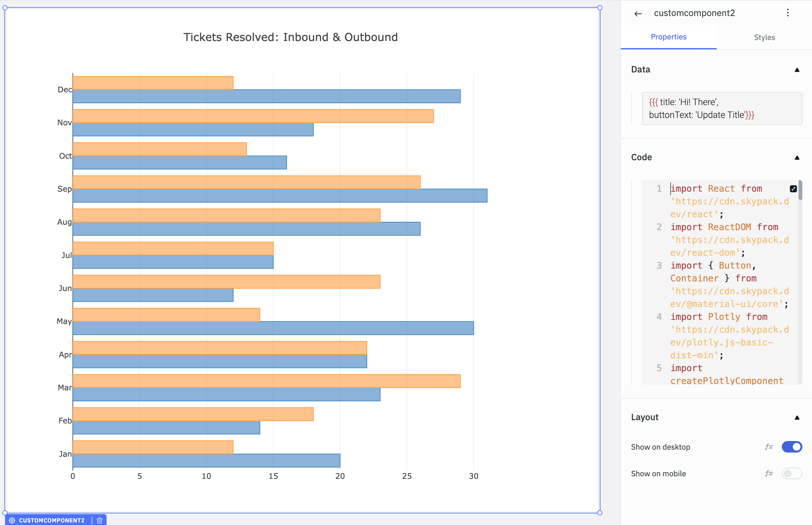The image size is (812, 525).
Task: Collapse the Layout section
Action: pos(797,418)
